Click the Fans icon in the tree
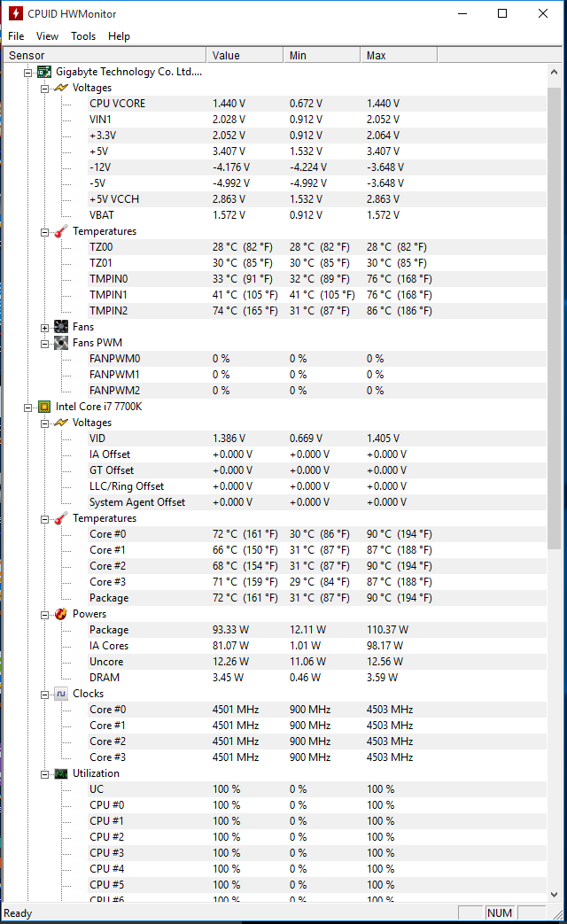The width and height of the screenshot is (567, 924). point(60,327)
